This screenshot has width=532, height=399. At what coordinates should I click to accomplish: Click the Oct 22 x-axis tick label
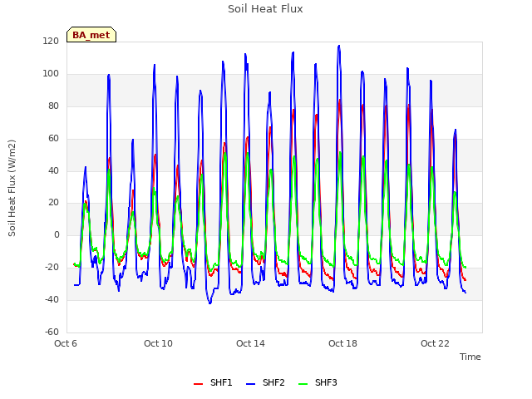[435, 343]
